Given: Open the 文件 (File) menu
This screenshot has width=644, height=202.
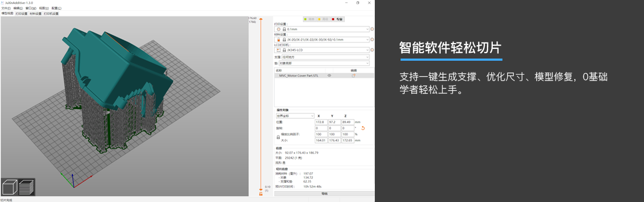Looking at the screenshot, I should [x=6, y=8].
